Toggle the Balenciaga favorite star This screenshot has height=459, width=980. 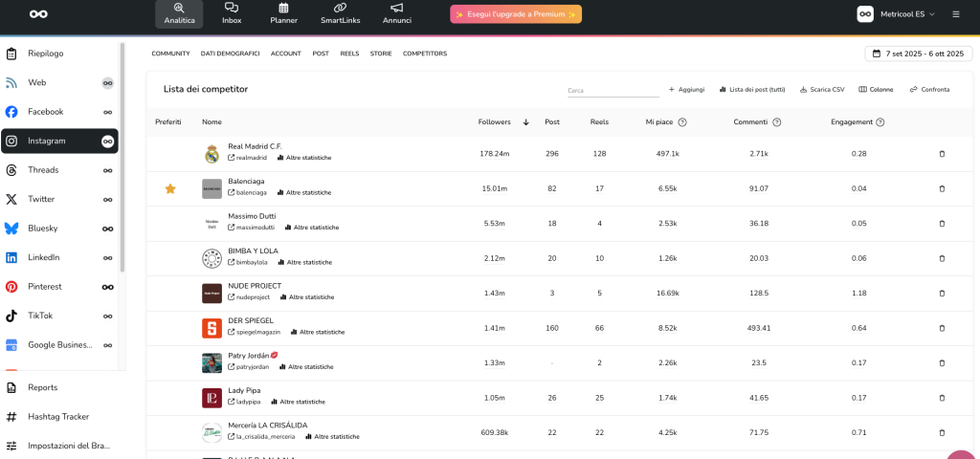pyautogui.click(x=170, y=188)
